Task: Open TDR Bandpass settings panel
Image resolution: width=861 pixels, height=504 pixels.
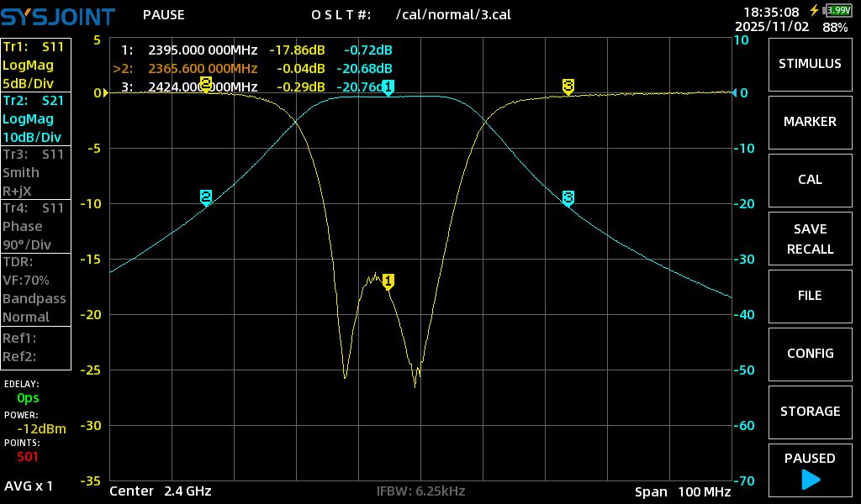Action: (x=35, y=289)
